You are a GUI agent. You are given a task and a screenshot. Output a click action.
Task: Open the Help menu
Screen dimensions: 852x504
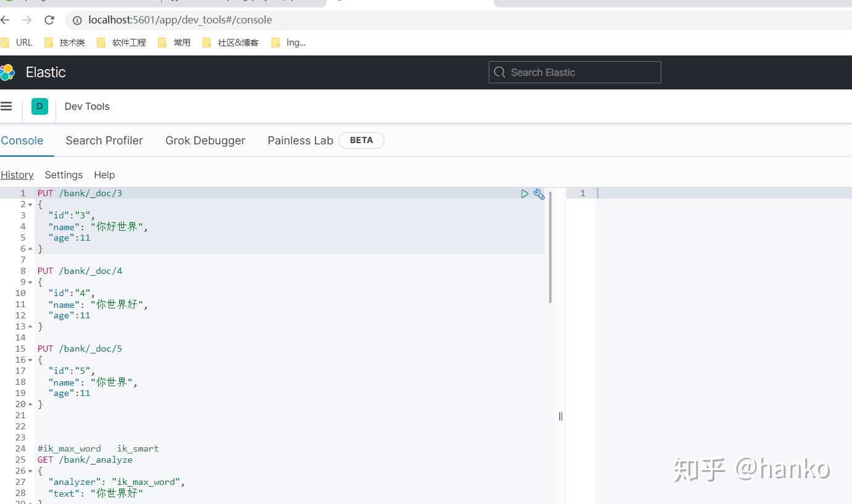(x=104, y=175)
